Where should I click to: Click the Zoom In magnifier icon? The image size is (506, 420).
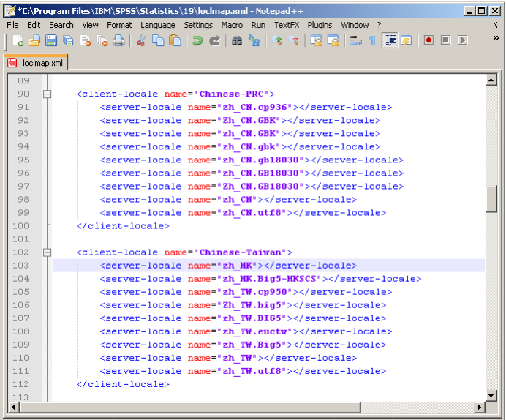(277, 41)
